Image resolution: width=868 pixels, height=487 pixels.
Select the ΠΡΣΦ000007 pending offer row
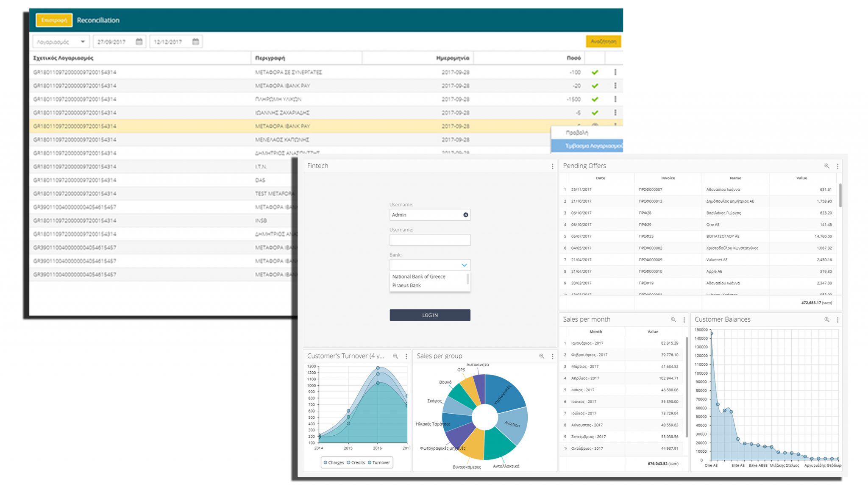click(698, 189)
